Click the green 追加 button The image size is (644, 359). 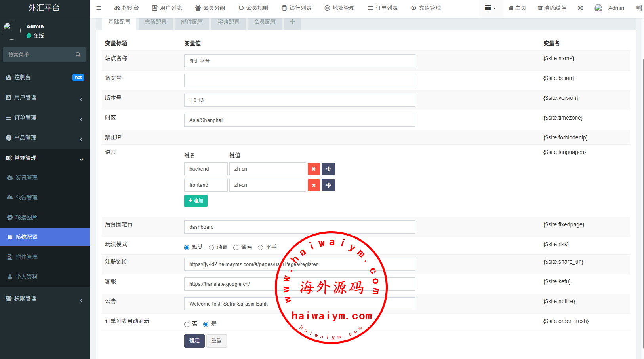click(196, 201)
